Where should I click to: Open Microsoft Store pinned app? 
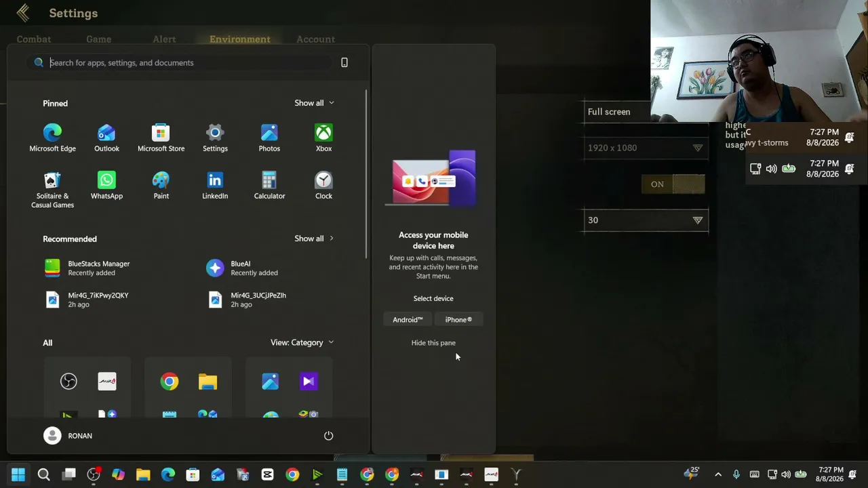(161, 138)
